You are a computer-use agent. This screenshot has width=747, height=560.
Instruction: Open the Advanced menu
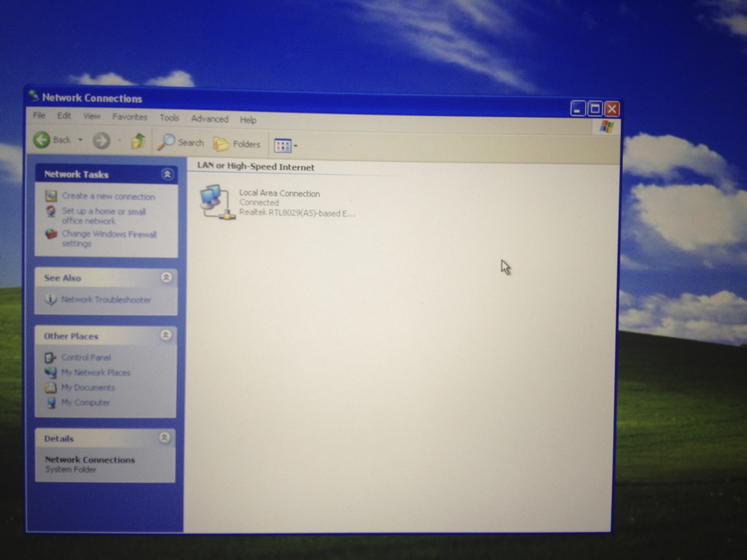click(x=210, y=119)
